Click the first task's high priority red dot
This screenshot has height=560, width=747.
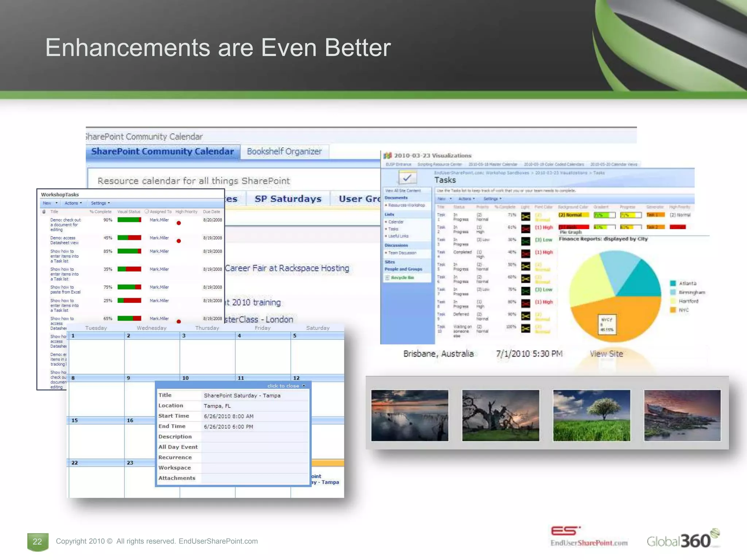179,223
